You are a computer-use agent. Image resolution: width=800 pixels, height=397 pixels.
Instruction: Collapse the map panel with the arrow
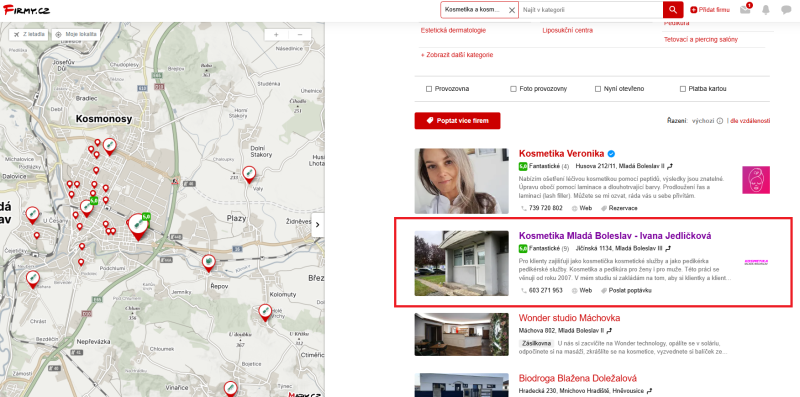318,225
